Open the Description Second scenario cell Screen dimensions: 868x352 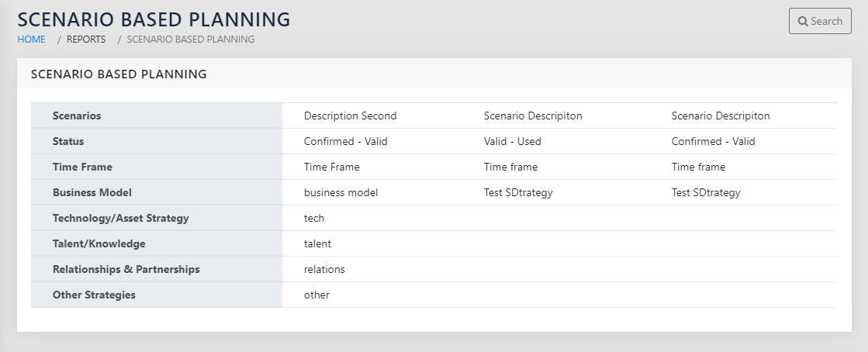pyautogui.click(x=350, y=116)
